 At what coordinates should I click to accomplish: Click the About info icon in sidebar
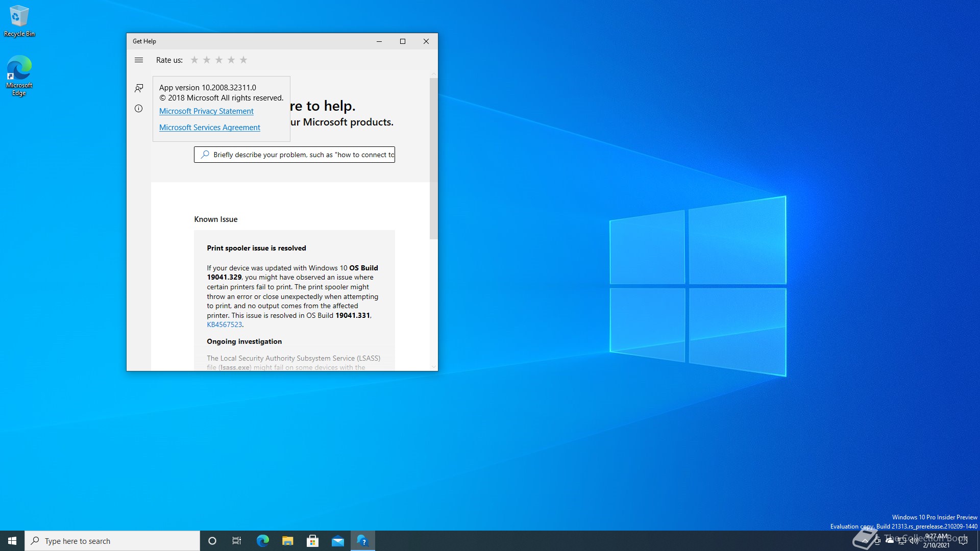point(138,108)
